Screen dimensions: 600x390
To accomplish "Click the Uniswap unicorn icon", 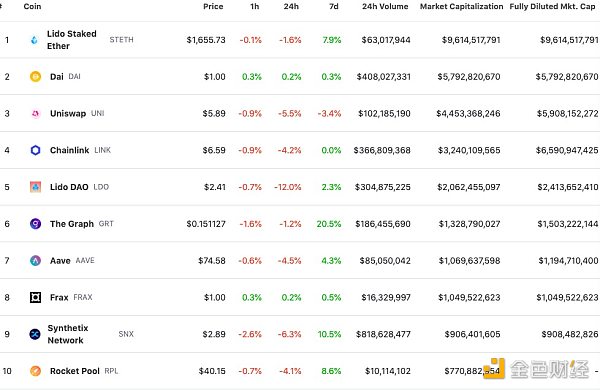I will click(35, 113).
